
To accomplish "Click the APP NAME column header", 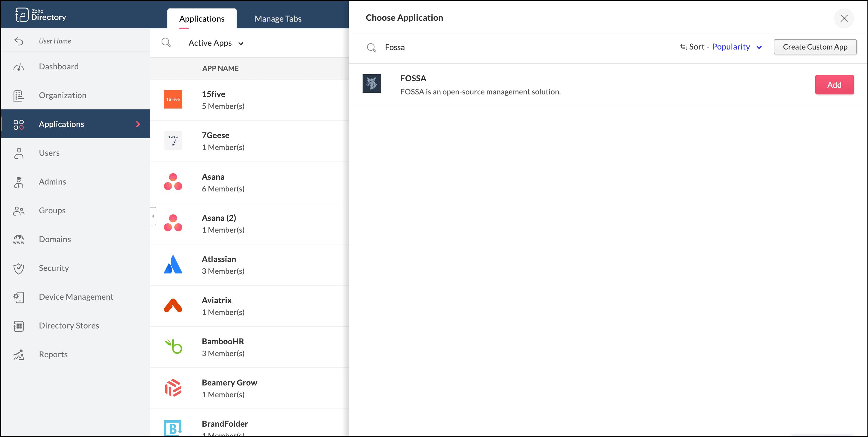I will [x=220, y=69].
